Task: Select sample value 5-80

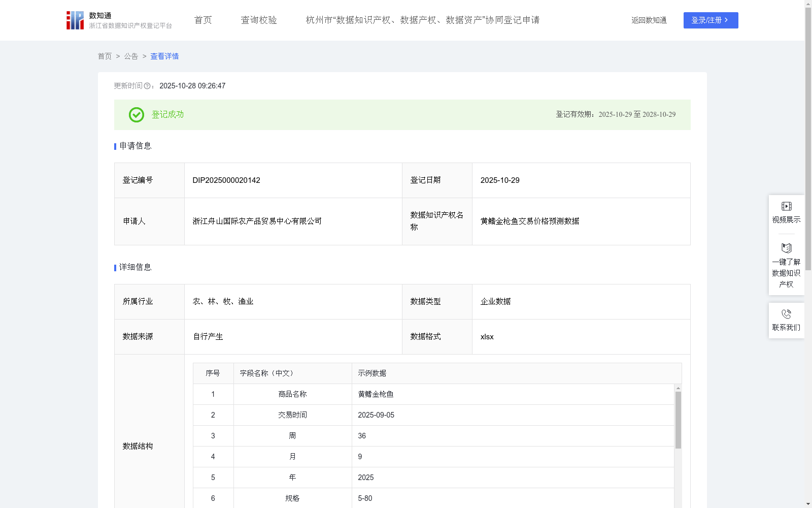Action: tap(365, 498)
